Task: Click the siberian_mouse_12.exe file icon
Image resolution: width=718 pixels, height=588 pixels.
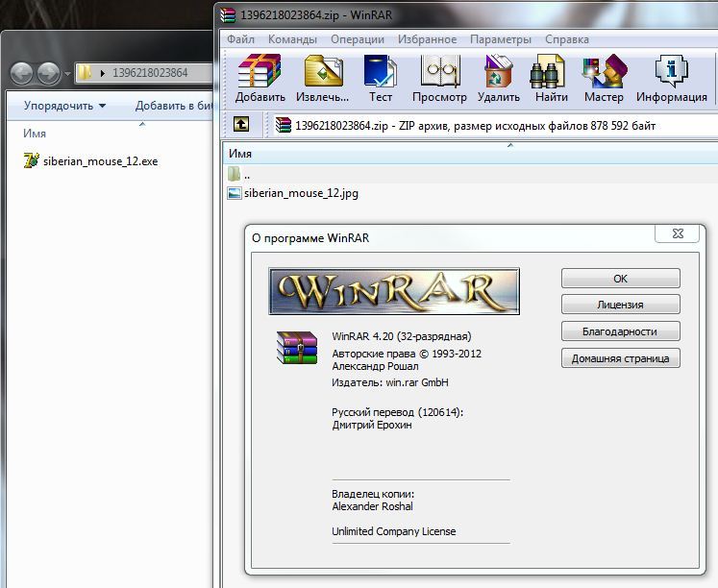Action: [x=31, y=160]
